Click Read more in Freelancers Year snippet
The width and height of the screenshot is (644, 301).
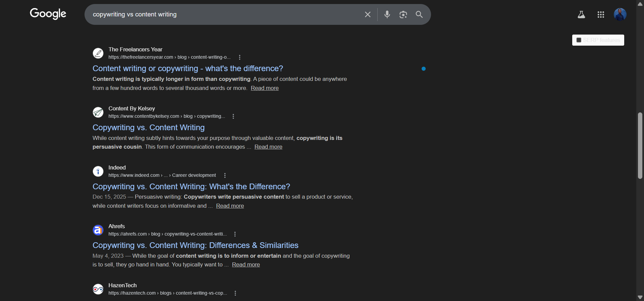click(265, 88)
